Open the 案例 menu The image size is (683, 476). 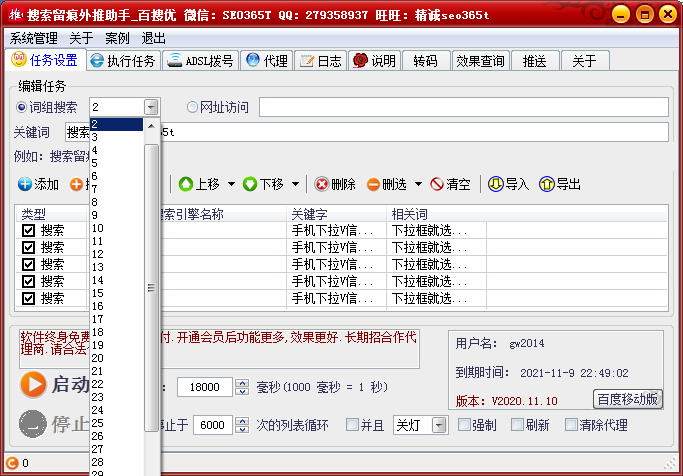pos(117,38)
